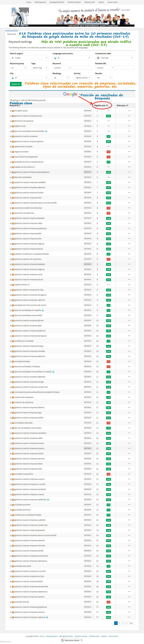Open the Search engine dropdown showing Google
144x644 pixels.
pos(29,58)
